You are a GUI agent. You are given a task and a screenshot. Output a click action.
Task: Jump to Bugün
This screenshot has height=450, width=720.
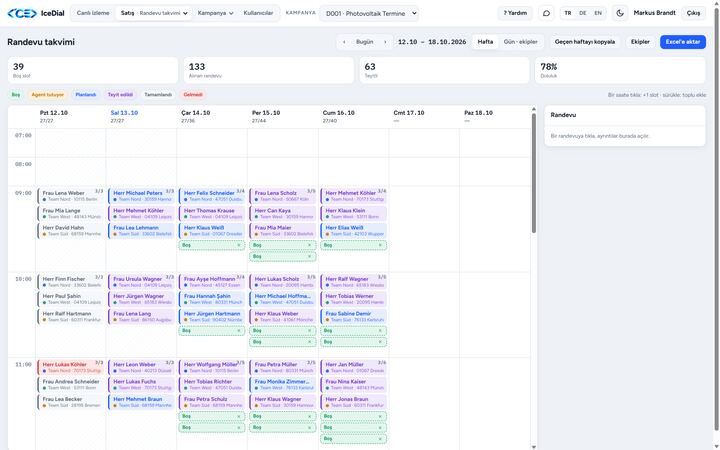click(x=365, y=42)
